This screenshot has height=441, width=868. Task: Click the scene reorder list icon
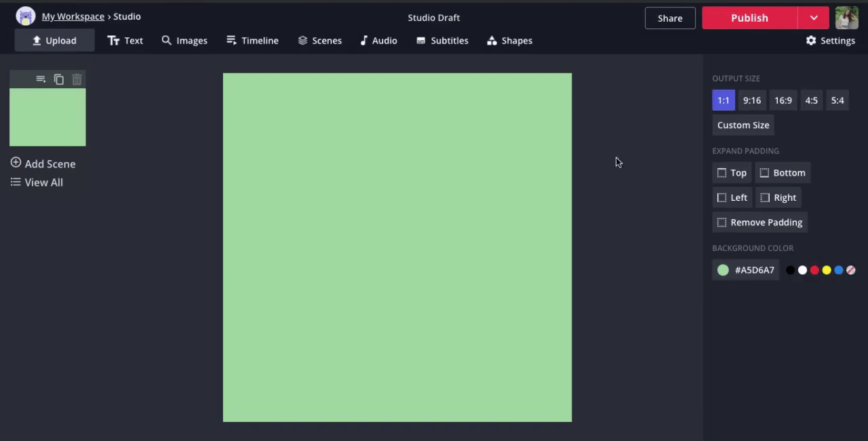point(41,79)
